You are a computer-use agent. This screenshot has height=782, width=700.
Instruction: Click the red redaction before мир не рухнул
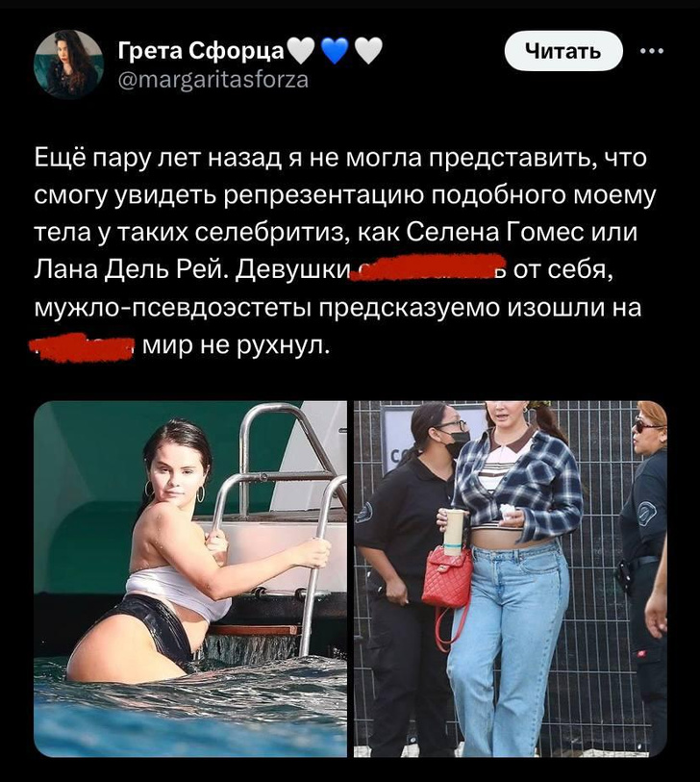pyautogui.click(x=82, y=347)
